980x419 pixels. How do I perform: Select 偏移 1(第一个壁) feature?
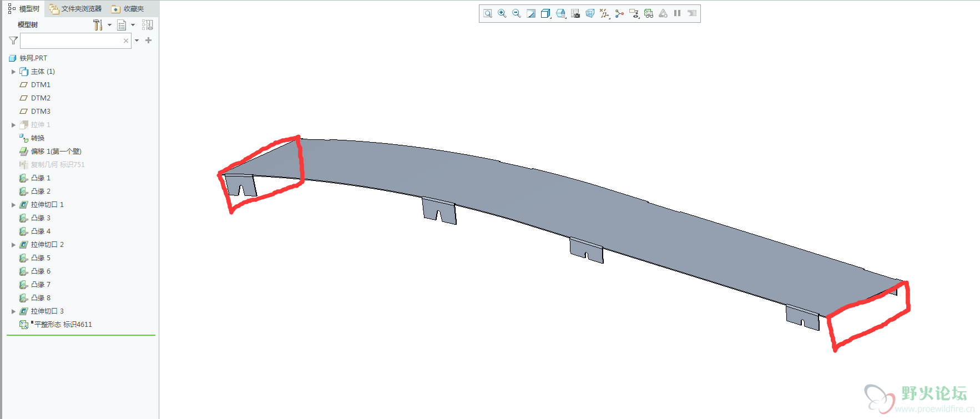pyautogui.click(x=50, y=152)
